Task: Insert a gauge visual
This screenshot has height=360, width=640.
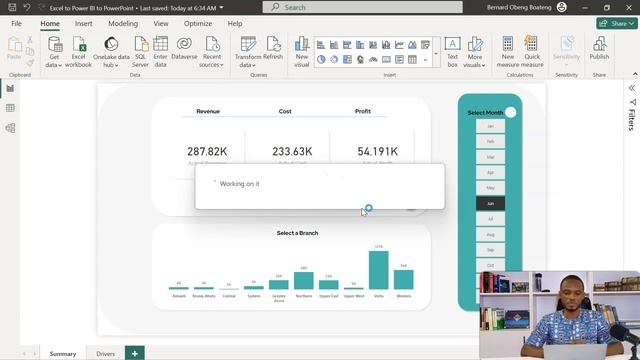Action: point(373,60)
